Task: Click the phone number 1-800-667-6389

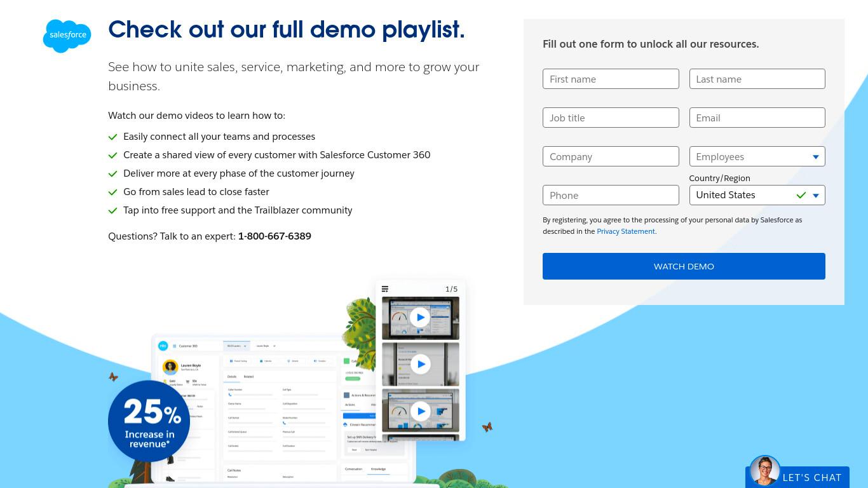Action: point(275,236)
